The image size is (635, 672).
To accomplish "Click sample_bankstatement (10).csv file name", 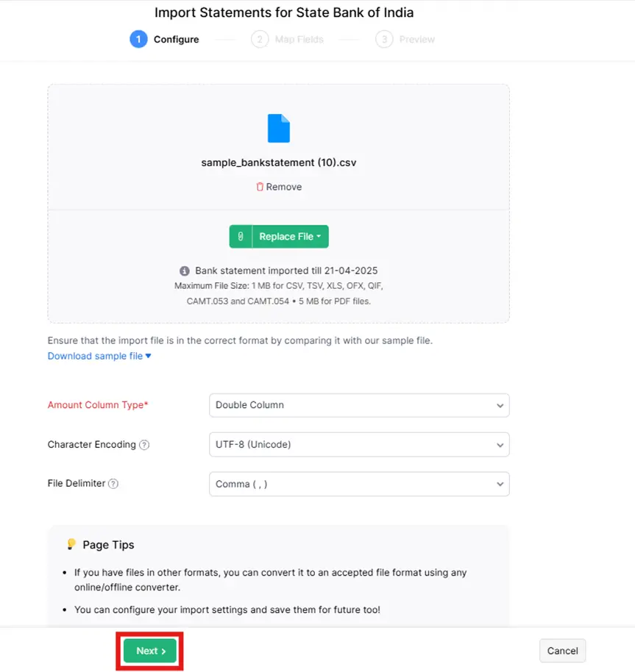I will (x=279, y=163).
